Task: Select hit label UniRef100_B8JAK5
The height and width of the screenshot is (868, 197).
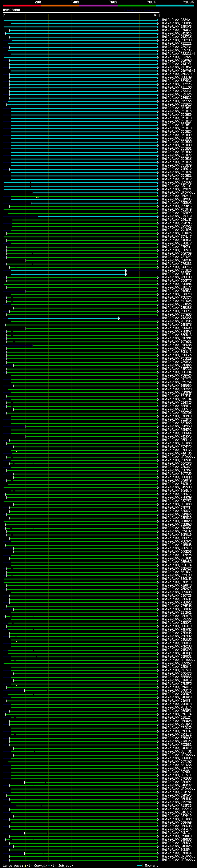Action: click(x=177, y=233)
